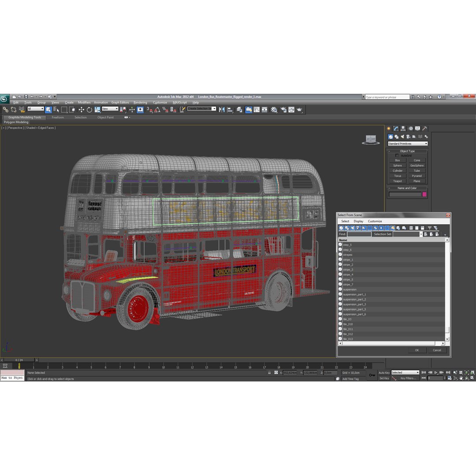Select the Cameras category in Create panel
The width and height of the screenshot is (476, 476).
click(x=408, y=137)
